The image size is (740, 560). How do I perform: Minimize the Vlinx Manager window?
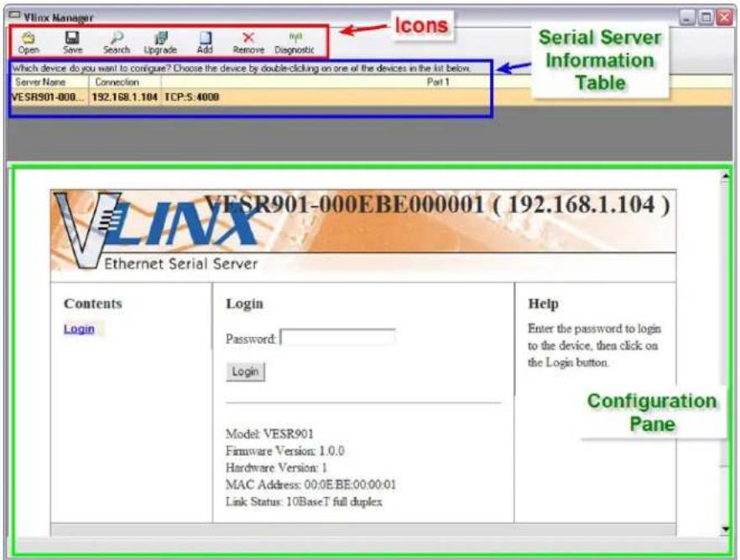(687, 18)
